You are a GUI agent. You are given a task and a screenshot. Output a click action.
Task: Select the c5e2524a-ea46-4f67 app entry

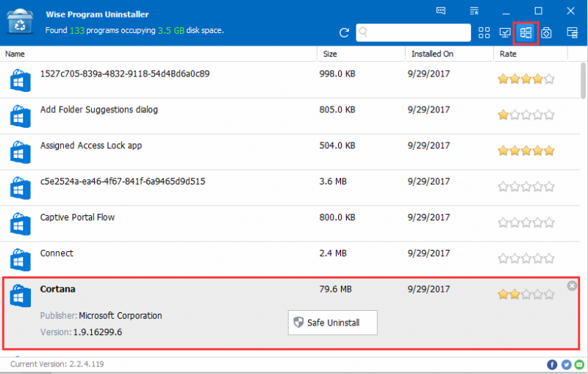pyautogui.click(x=290, y=188)
